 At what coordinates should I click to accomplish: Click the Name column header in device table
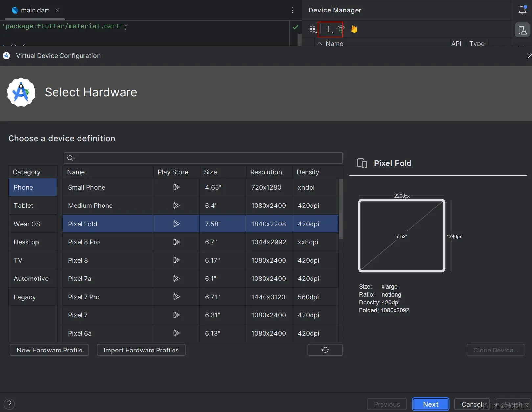[x=108, y=172]
